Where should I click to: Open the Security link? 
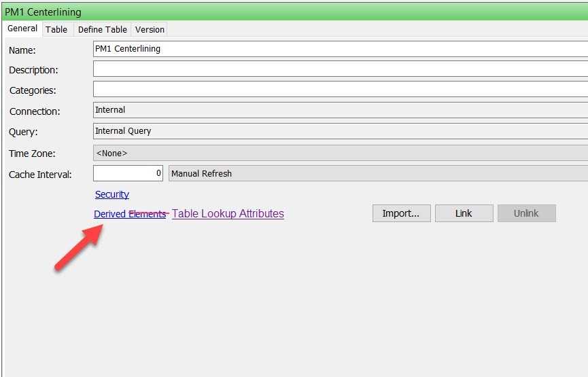(x=112, y=195)
